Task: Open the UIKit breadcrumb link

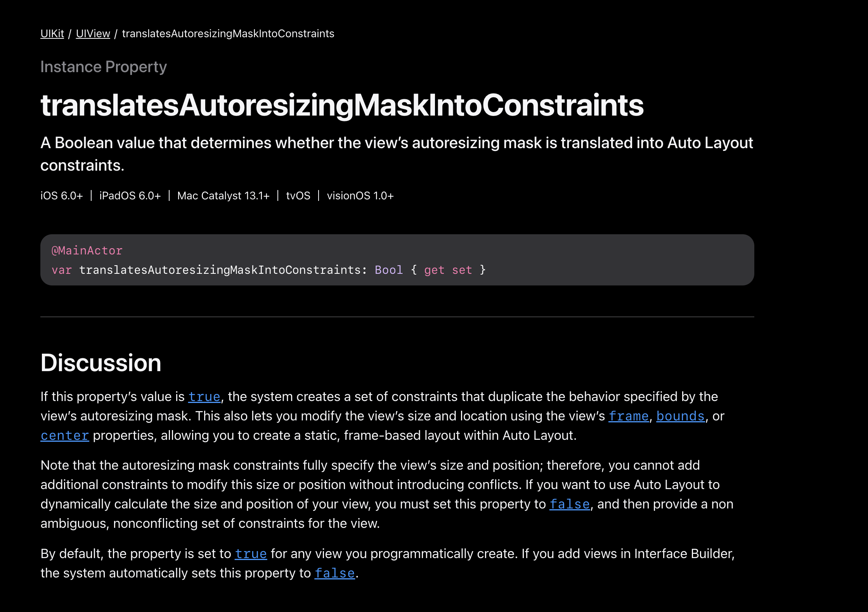Action: pyautogui.click(x=52, y=34)
